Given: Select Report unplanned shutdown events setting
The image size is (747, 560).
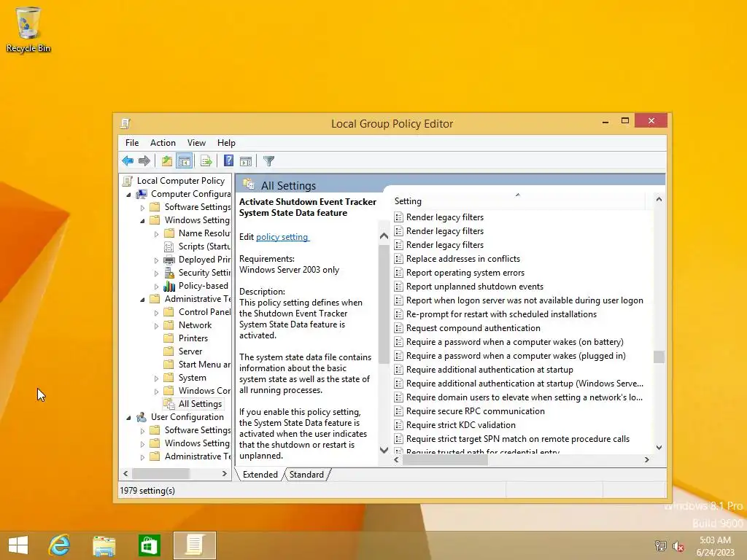Looking at the screenshot, I should 474,287.
